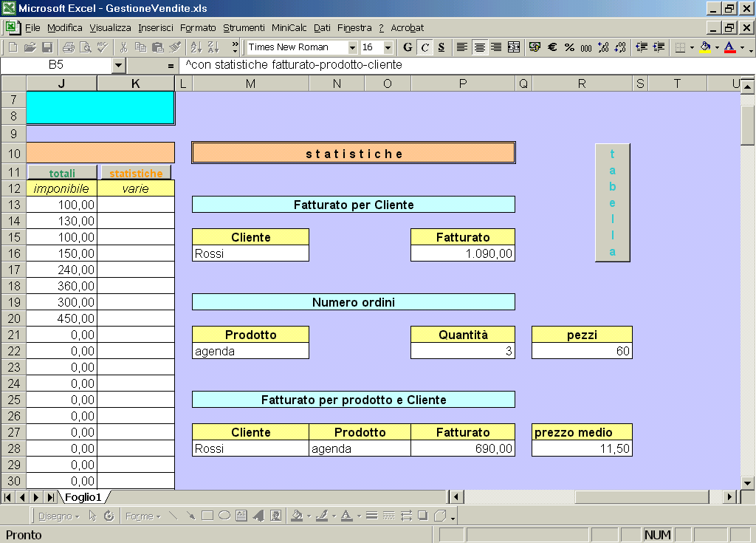Increase decimal places

[603, 47]
